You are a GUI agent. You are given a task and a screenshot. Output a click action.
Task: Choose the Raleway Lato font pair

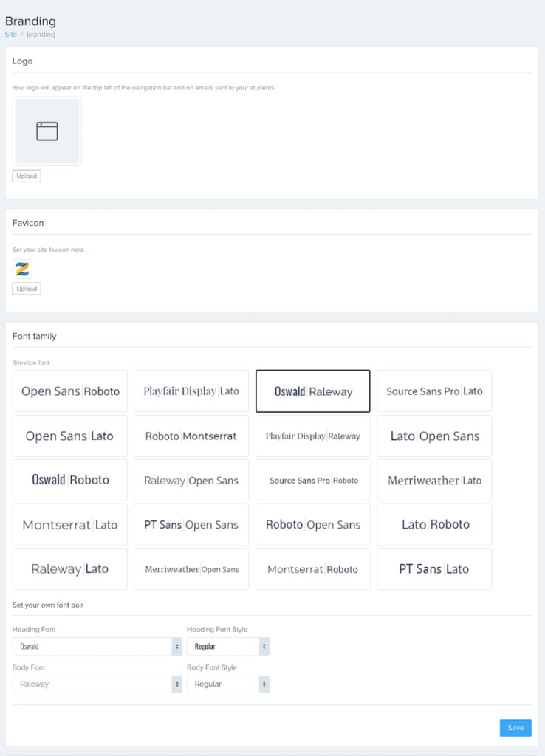click(x=70, y=569)
